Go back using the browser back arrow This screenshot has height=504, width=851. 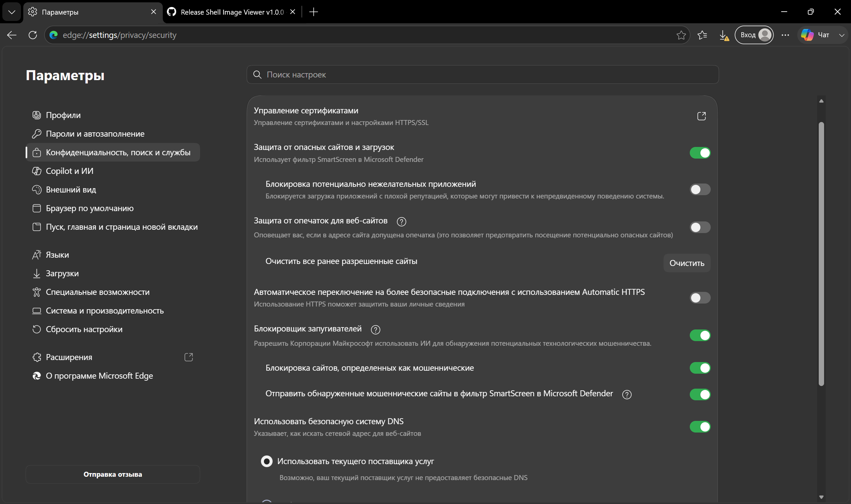12,35
